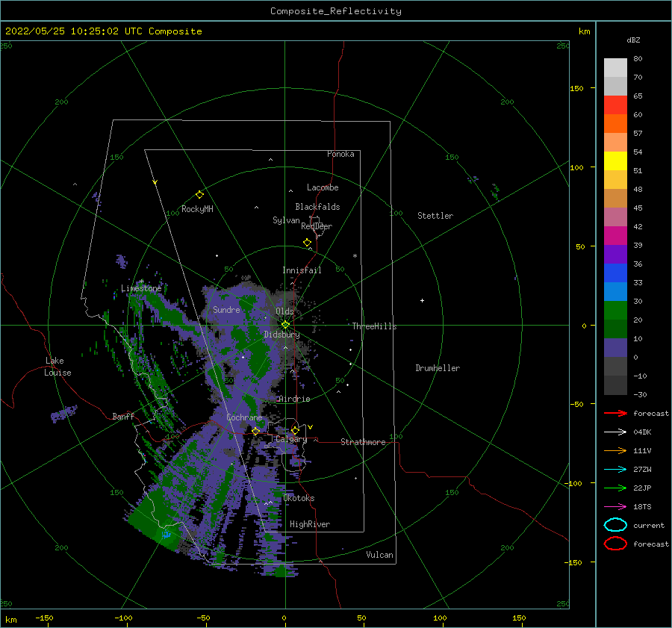This screenshot has width=672, height=628.
Task: Click the 'current' legend text
Action: click(649, 525)
